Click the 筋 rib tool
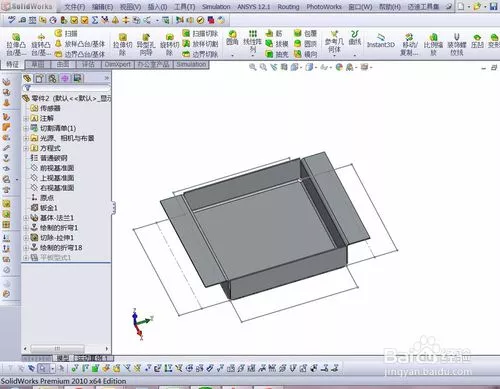This screenshot has height=389, width=500. click(274, 33)
